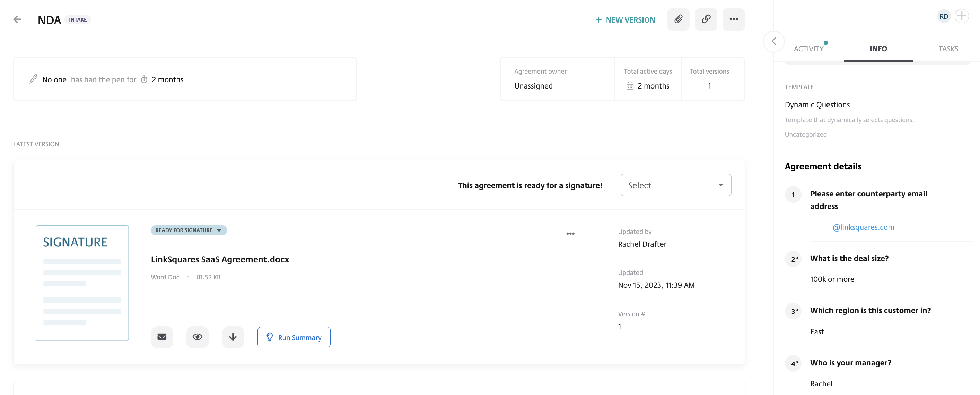The height and width of the screenshot is (395, 980).
Task: Open the document version three-dots menu
Action: click(570, 234)
